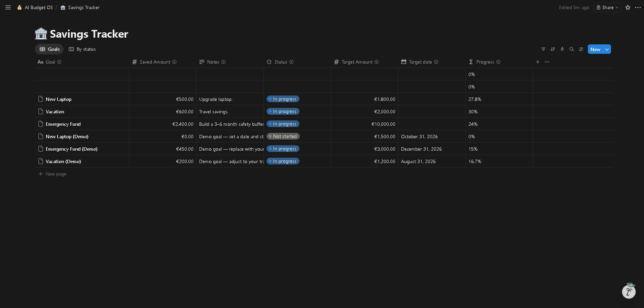Add page to favorites with star
This screenshot has height=308, width=644.
[x=628, y=7]
